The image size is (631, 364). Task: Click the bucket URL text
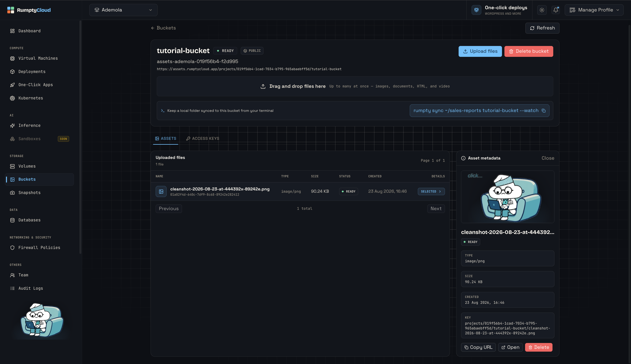click(249, 69)
